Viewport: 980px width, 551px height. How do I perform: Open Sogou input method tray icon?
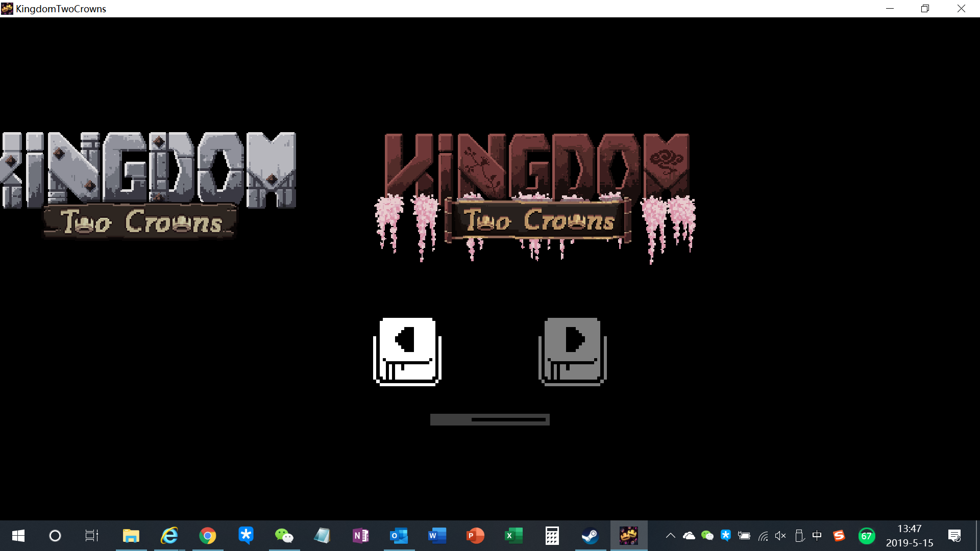coord(839,536)
